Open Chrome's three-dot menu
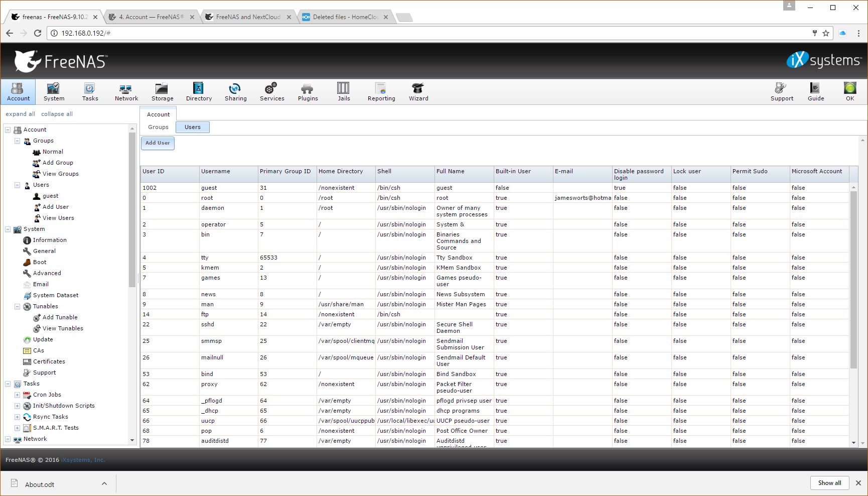868x496 pixels. coord(858,33)
